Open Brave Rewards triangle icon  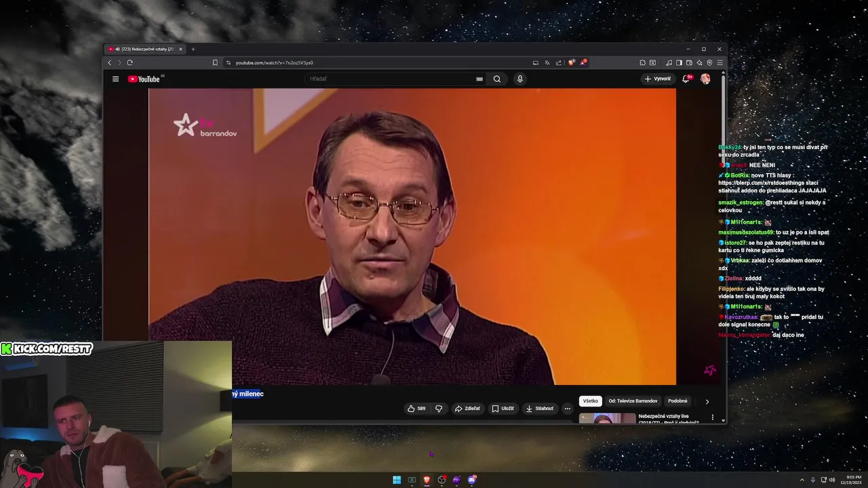(x=583, y=62)
